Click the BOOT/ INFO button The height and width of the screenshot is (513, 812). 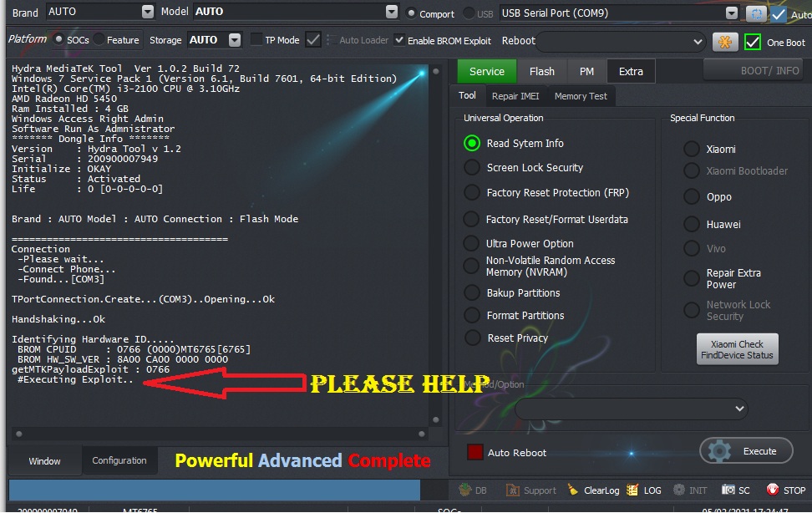click(x=753, y=70)
